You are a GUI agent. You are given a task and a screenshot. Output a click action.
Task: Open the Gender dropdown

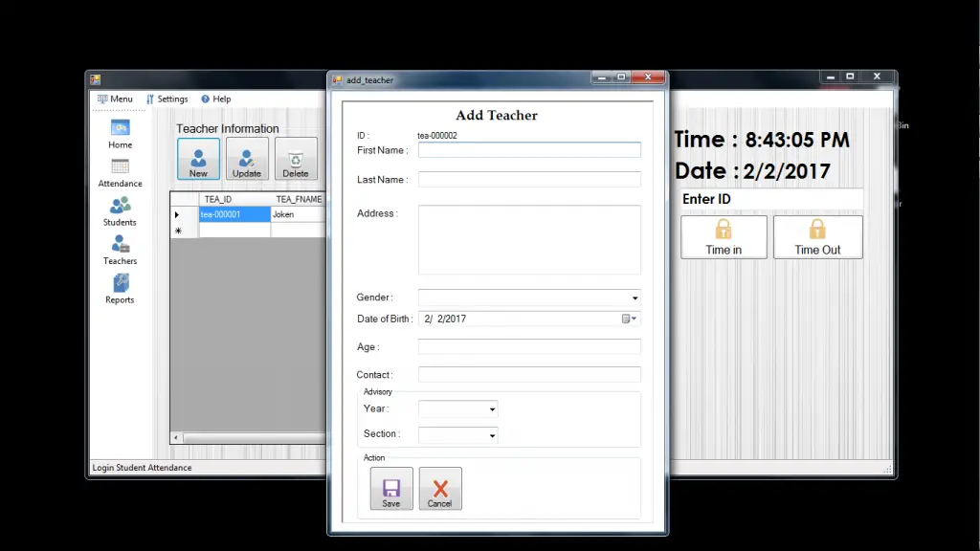635,298
